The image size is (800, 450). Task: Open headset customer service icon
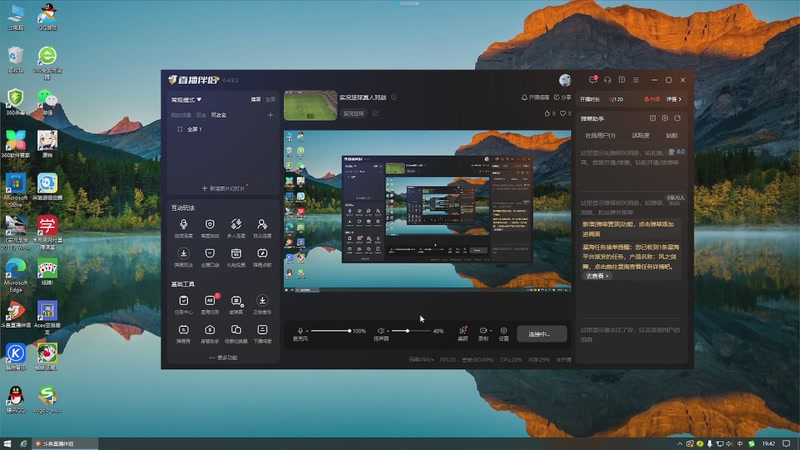click(607, 80)
